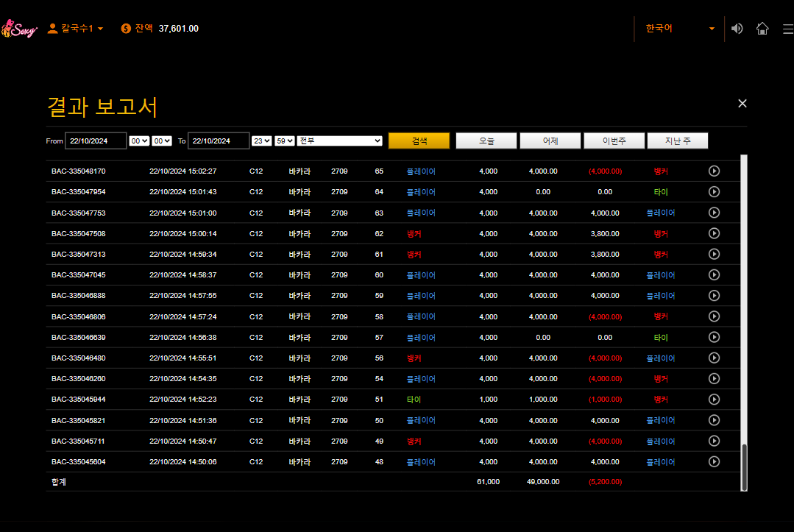Select the 오늘 today filter button
Screen dimensions: 794x532
tap(486, 141)
